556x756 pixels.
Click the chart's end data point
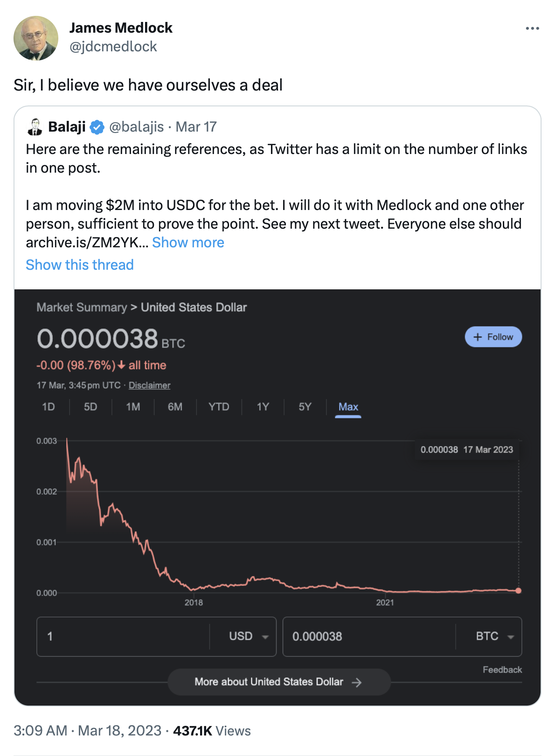[x=518, y=590]
